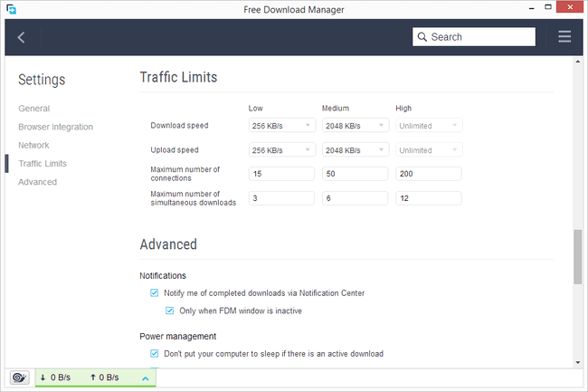Open Network settings section
Viewport: 588px width, 392px height.
point(33,145)
